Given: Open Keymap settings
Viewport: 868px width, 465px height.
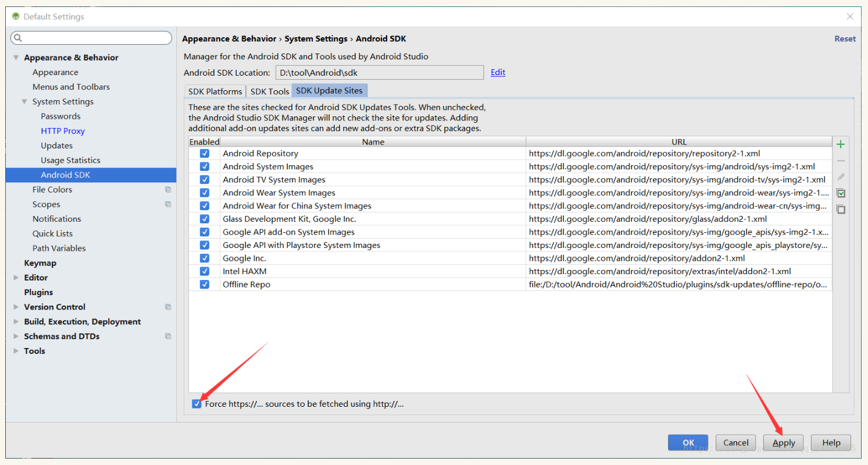Looking at the screenshot, I should click(x=40, y=263).
